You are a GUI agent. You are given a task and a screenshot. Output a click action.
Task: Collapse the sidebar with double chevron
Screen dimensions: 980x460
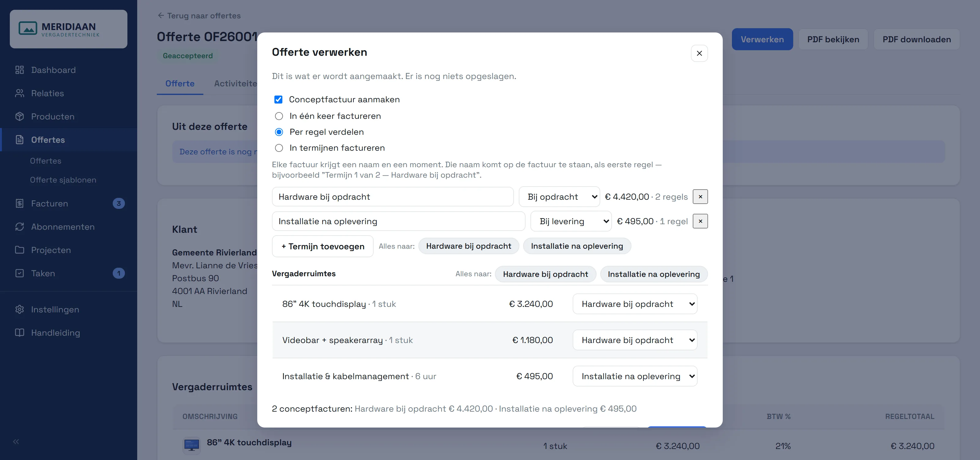coord(16,441)
